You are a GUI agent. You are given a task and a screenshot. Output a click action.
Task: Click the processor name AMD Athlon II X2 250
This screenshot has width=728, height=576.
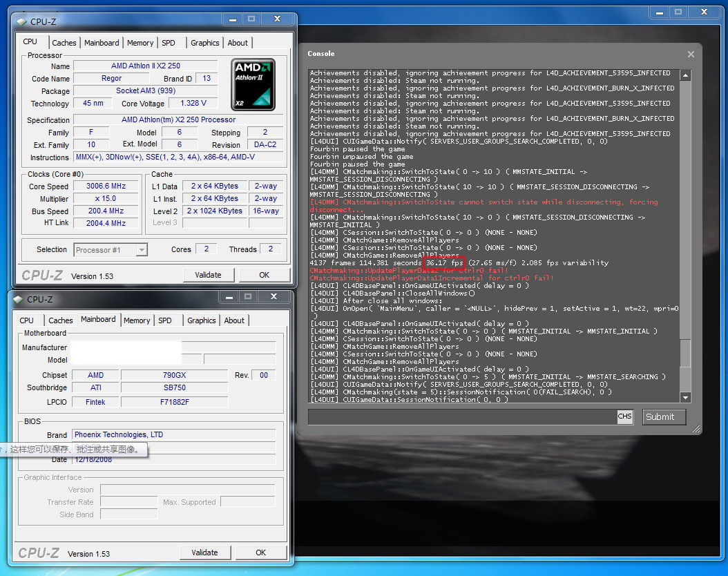(145, 66)
